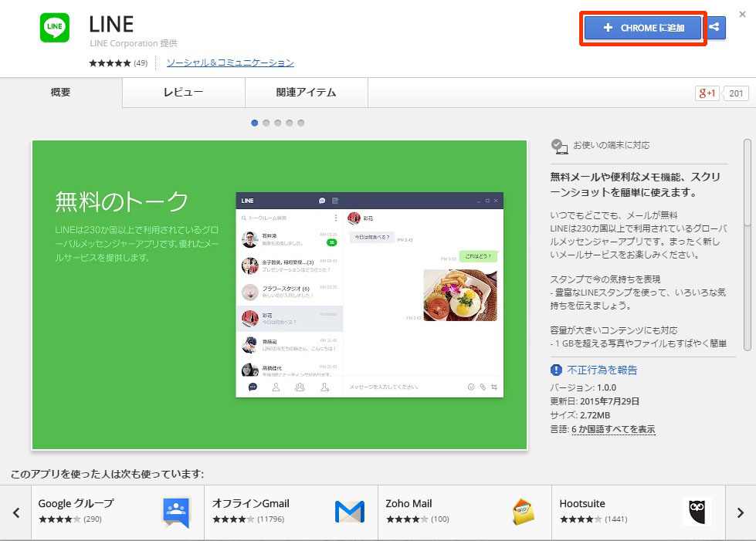
Task: Click next arrow in related apps
Action: point(741,512)
